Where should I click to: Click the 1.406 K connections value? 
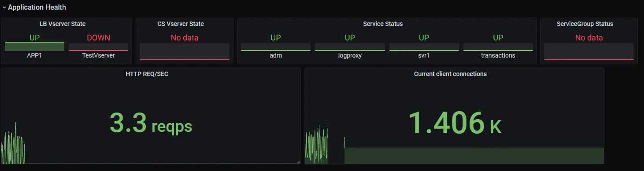click(455, 123)
